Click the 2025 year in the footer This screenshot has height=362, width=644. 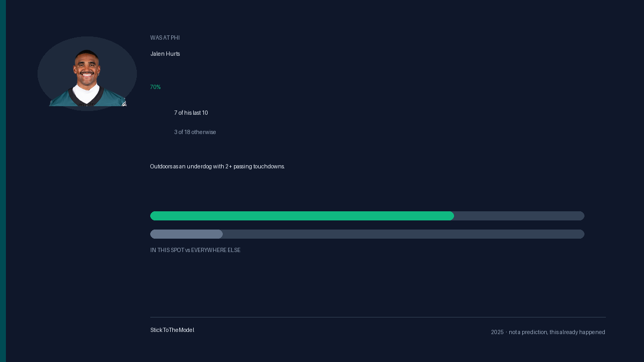click(497, 332)
